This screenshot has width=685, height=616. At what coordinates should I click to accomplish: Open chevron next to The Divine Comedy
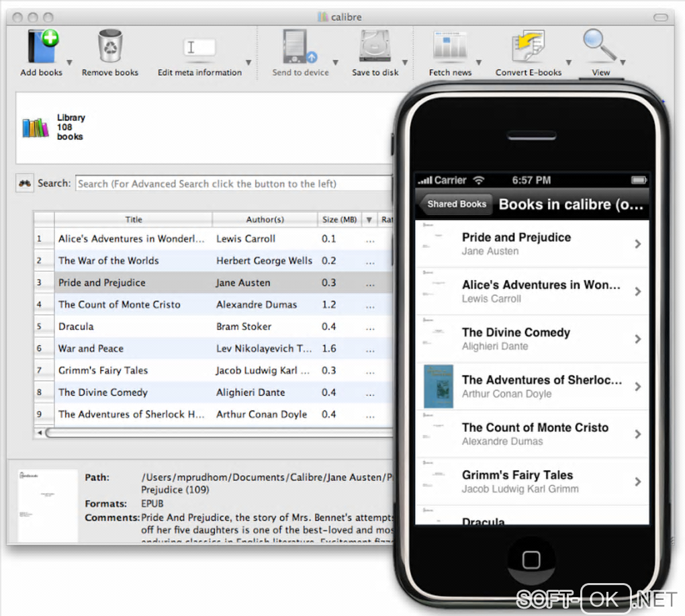638,339
